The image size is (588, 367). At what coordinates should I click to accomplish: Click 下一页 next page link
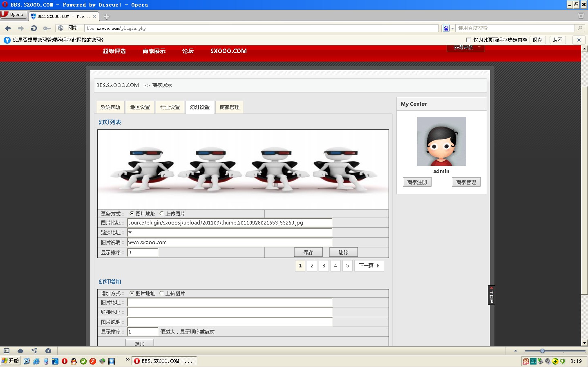[x=369, y=266]
